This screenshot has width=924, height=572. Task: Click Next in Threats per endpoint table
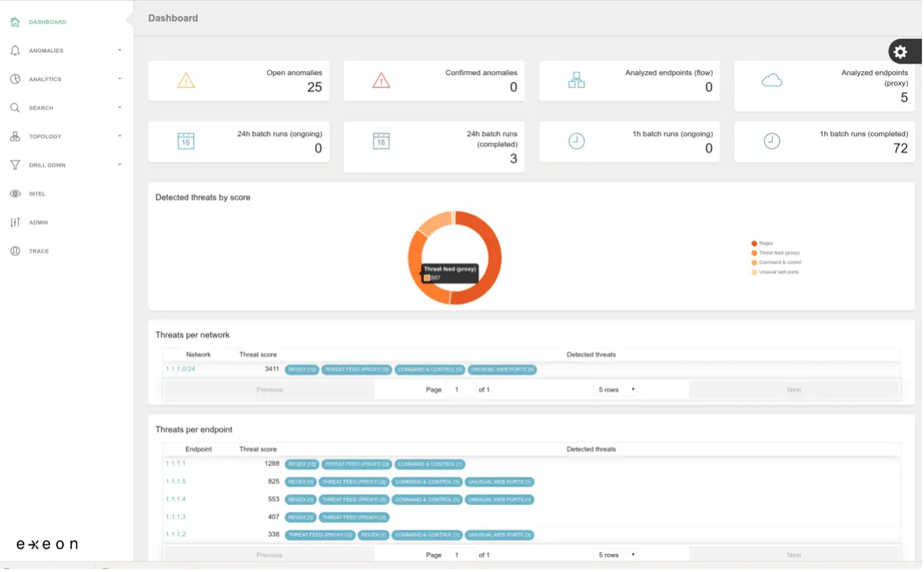794,555
